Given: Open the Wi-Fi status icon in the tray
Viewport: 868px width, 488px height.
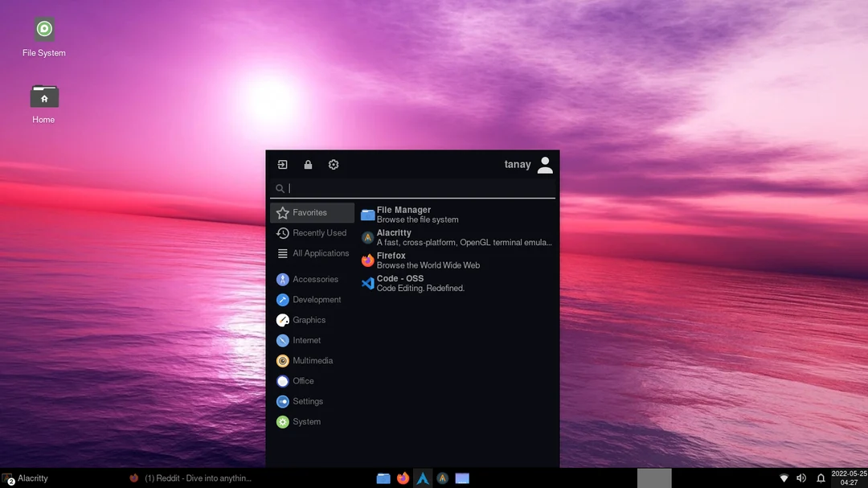Looking at the screenshot, I should coord(784,478).
